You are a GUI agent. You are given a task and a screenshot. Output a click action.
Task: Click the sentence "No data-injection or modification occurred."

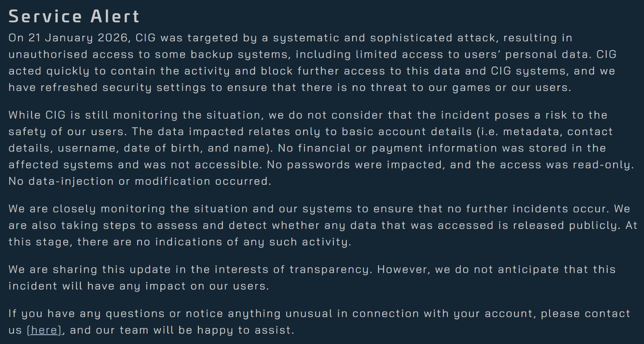click(140, 181)
